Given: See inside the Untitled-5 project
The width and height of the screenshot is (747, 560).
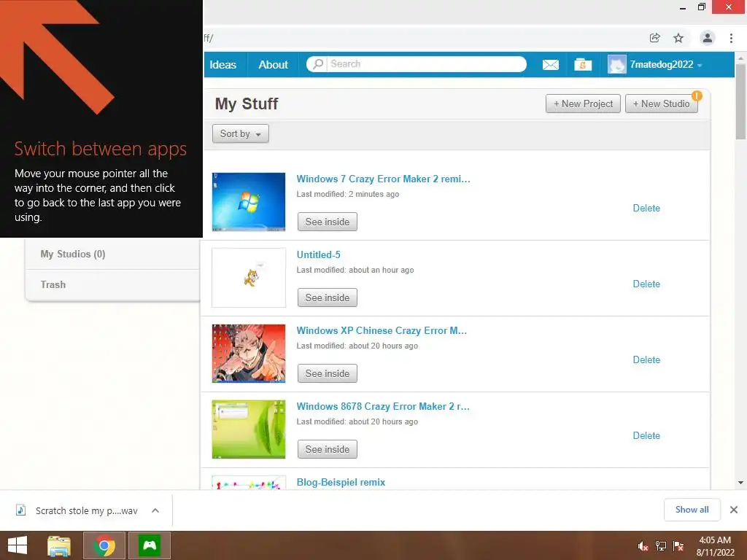Looking at the screenshot, I should (x=328, y=297).
